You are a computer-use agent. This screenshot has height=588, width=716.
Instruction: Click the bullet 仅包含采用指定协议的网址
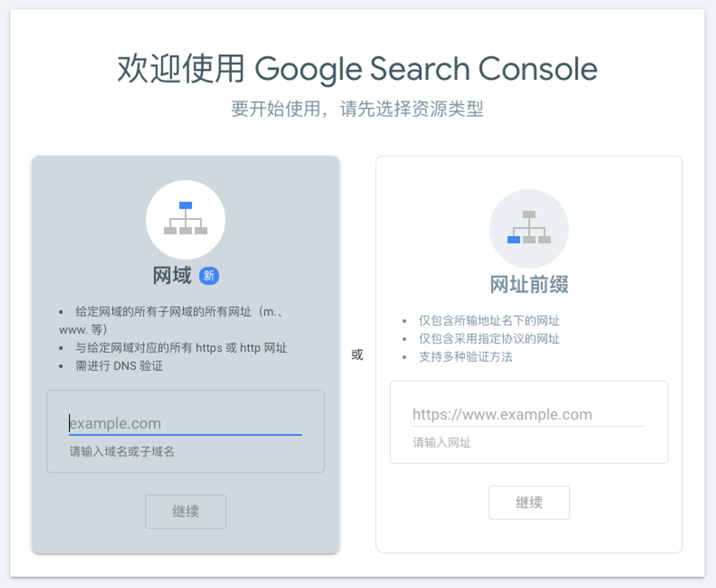coord(489,339)
